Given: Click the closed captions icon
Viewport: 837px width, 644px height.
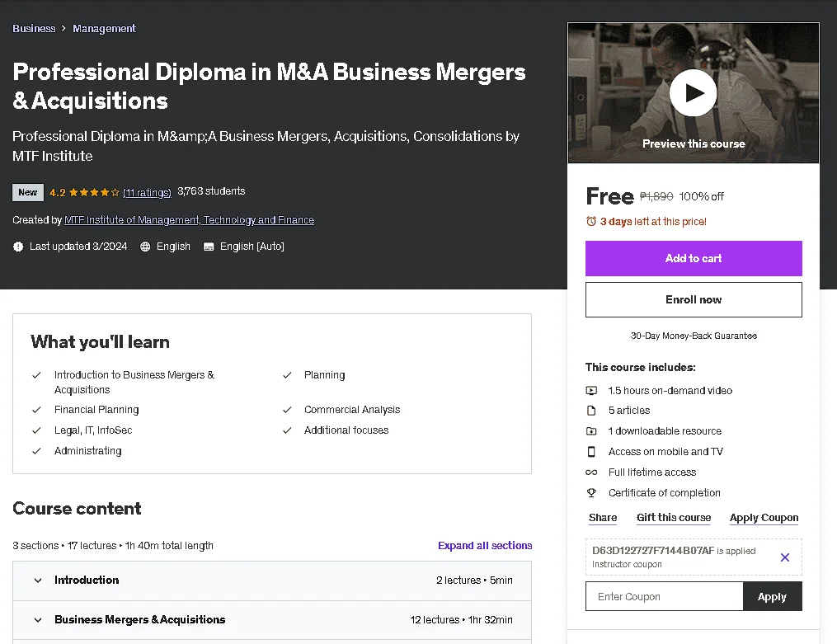Looking at the screenshot, I should (x=209, y=247).
